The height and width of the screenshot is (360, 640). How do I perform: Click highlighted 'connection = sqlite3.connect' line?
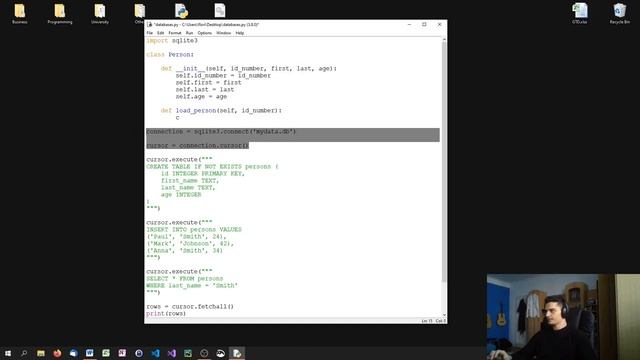click(x=221, y=131)
